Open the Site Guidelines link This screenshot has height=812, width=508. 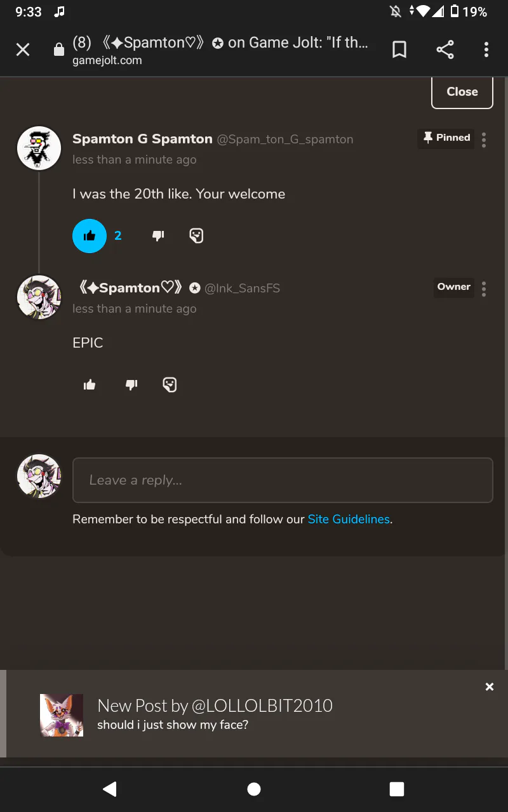point(349,519)
